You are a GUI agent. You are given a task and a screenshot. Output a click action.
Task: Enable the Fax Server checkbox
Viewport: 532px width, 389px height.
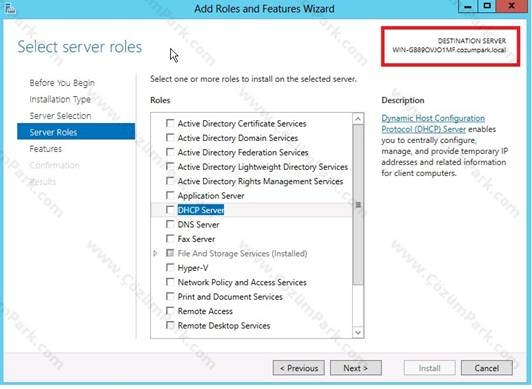170,238
